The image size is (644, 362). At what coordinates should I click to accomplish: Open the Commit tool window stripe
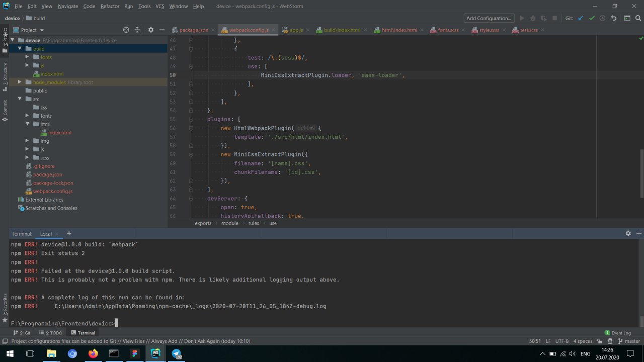point(5,111)
